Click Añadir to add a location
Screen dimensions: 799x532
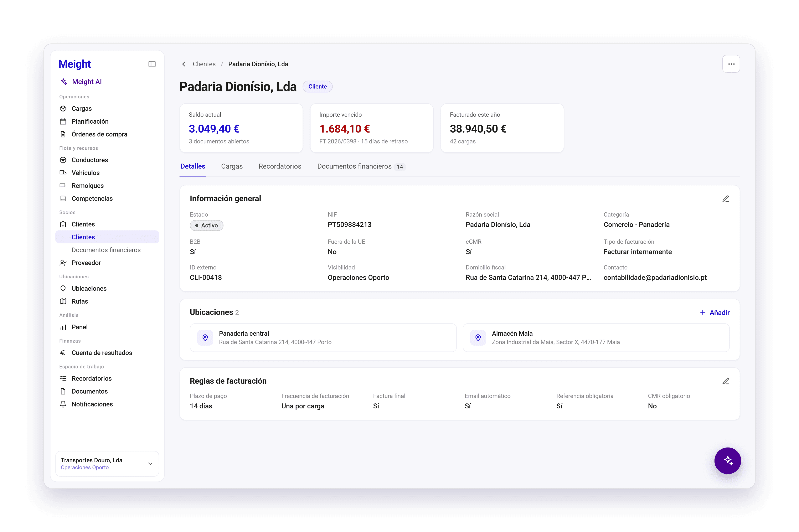(x=715, y=313)
